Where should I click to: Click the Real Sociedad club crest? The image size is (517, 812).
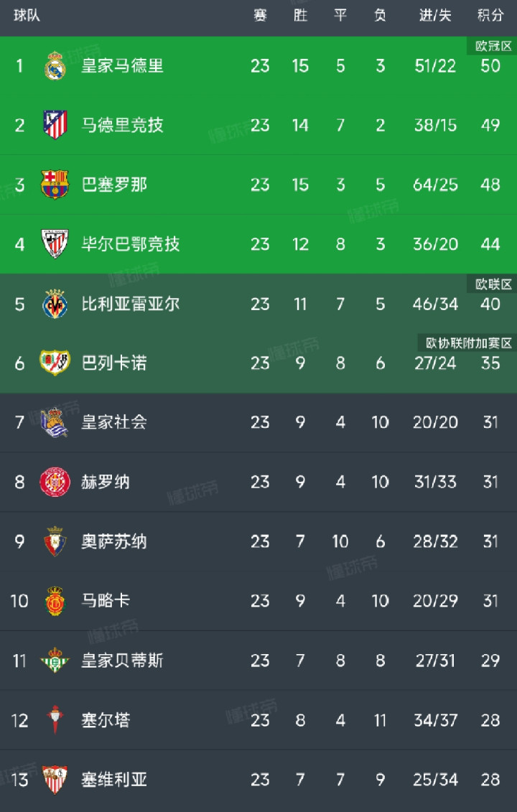[55, 422]
